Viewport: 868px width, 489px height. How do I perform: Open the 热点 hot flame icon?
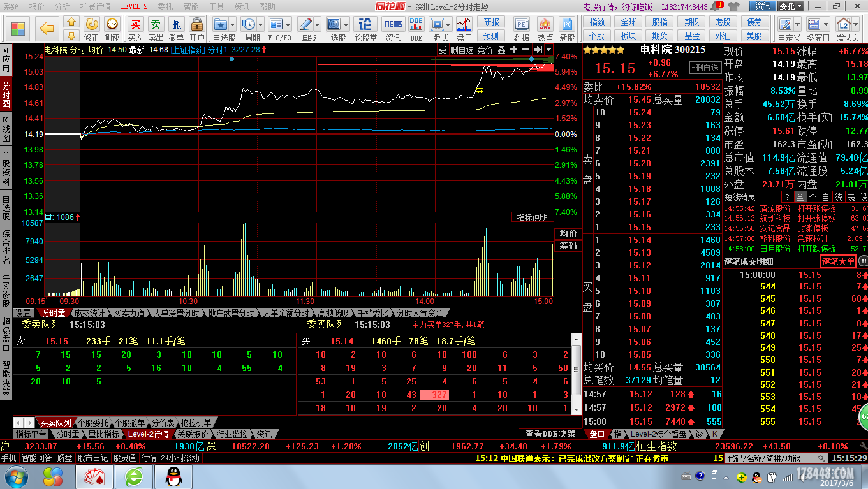point(545,29)
